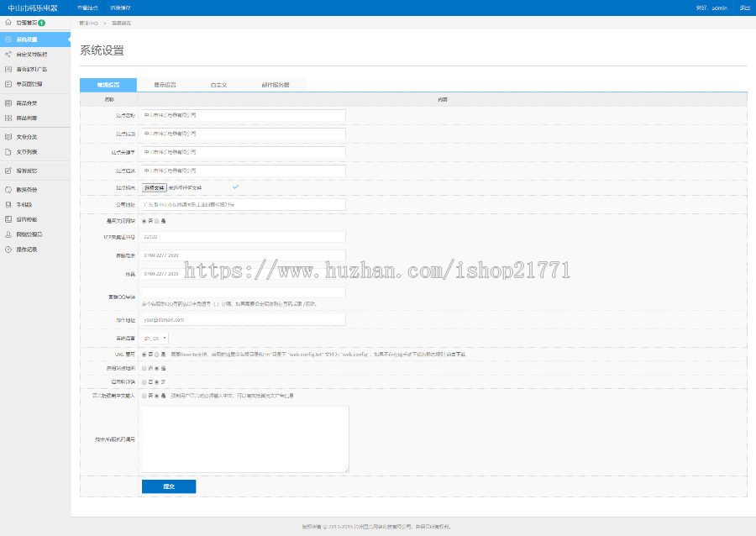
Task: Click the 中山市韩乐电器 site title
Action: pyautogui.click(x=33, y=8)
